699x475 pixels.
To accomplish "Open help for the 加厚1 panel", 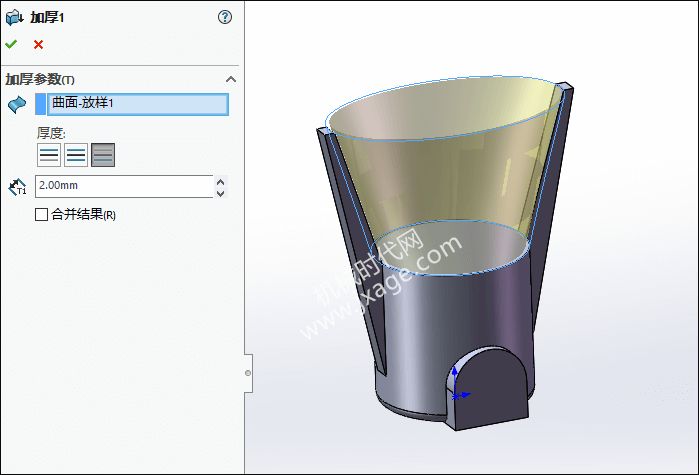I will pyautogui.click(x=225, y=17).
